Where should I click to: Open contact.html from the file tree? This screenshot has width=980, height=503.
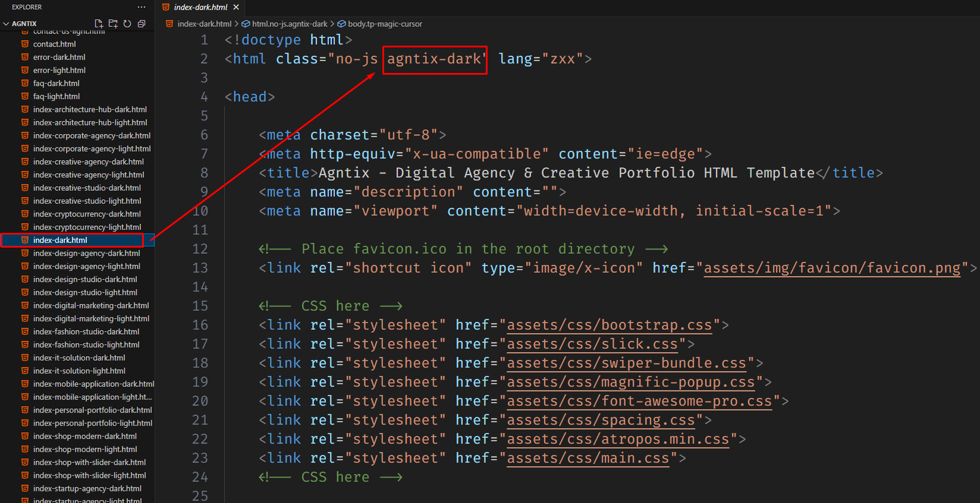[x=55, y=44]
